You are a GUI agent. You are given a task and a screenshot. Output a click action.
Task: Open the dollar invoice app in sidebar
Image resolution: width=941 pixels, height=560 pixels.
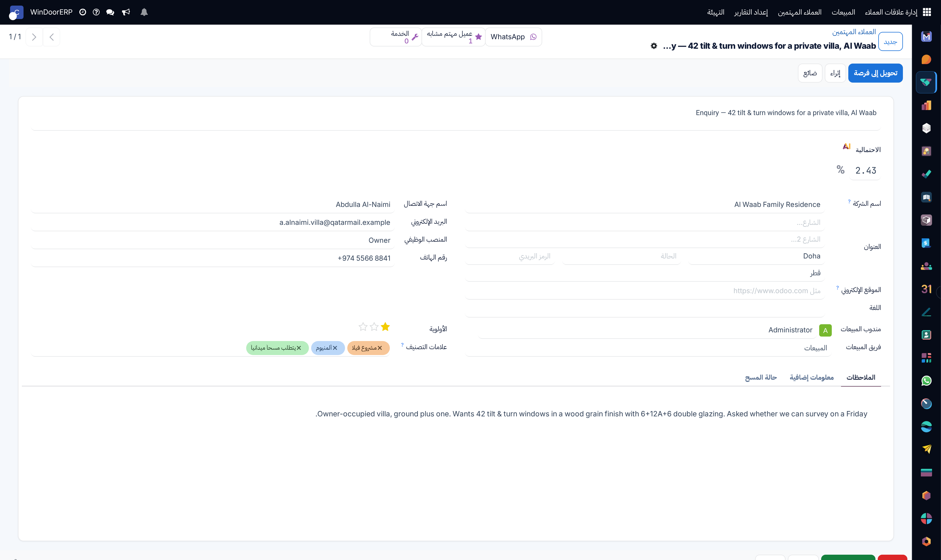[x=926, y=243]
